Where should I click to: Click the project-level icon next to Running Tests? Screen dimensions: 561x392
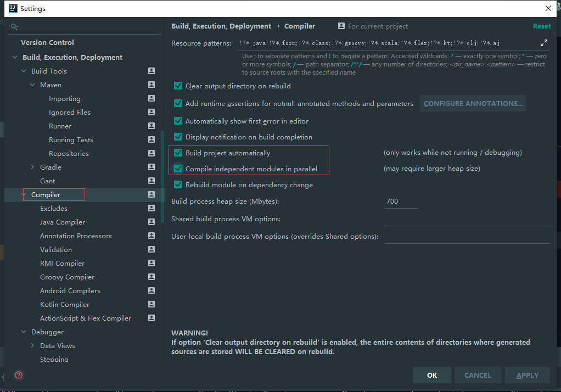tap(152, 139)
